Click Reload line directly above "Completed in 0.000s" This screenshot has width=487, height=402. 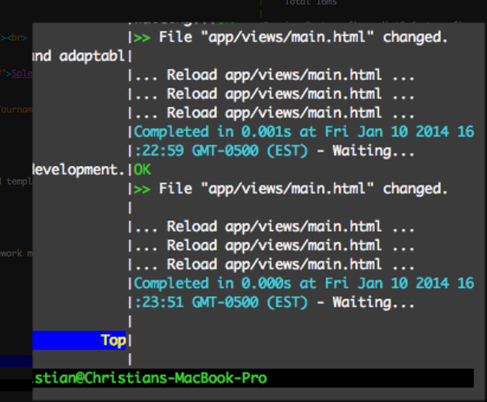[x=274, y=265]
